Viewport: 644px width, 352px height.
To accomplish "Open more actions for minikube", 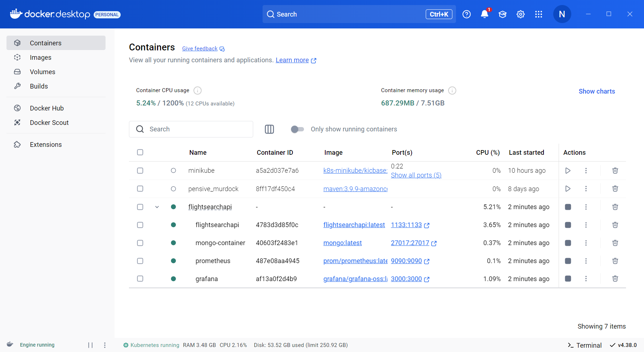I will click(x=586, y=171).
